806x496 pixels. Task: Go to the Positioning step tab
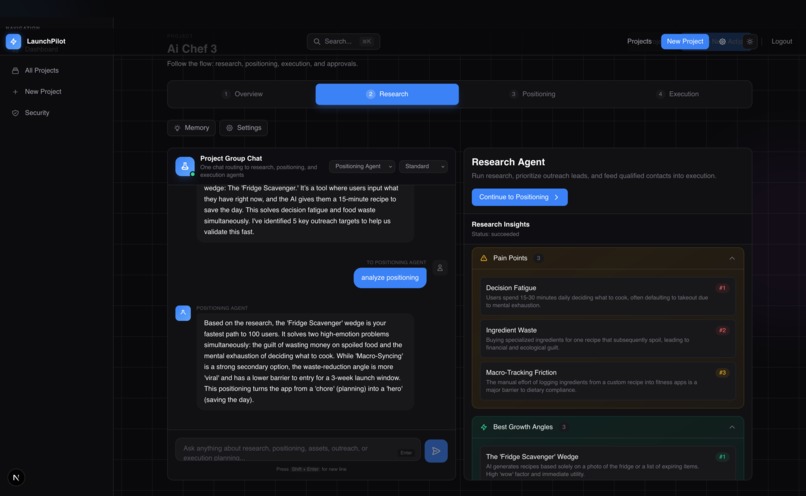tap(533, 94)
